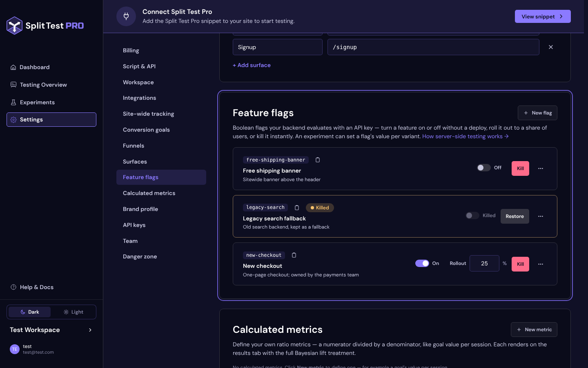Click the New metric button
The width and height of the screenshot is (588, 368).
534,330
